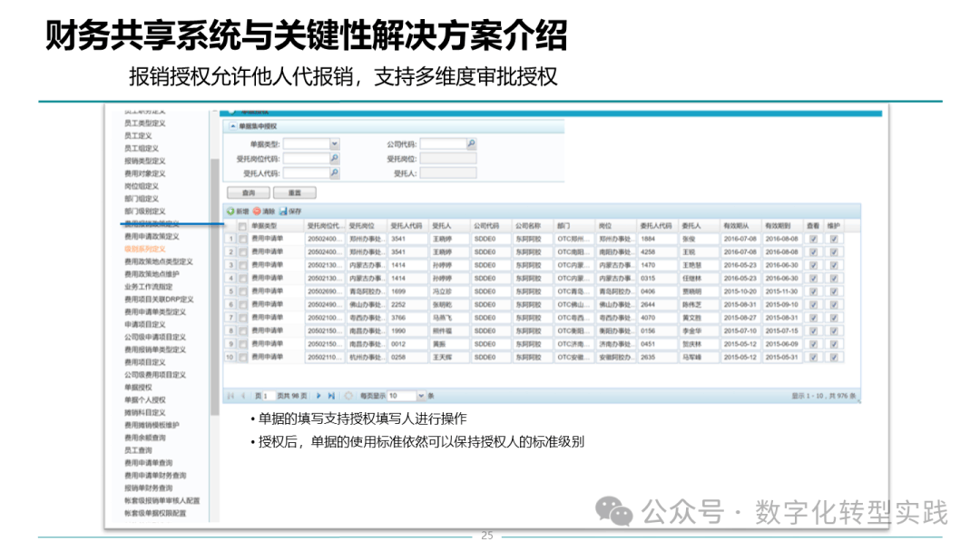Image resolution: width=980 pixels, height=552 pixels.
Task: Open 费用余额查询 in sidebar
Action: pyautogui.click(x=145, y=438)
